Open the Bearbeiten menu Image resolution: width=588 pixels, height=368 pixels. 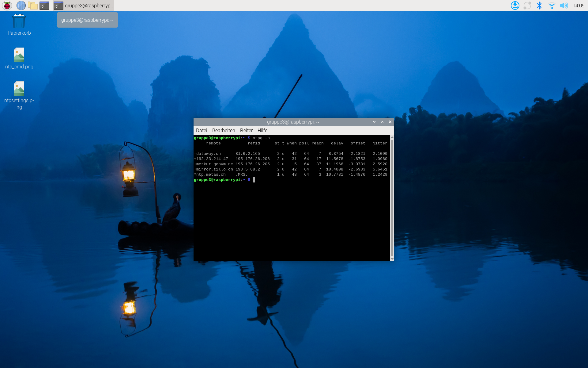224,130
